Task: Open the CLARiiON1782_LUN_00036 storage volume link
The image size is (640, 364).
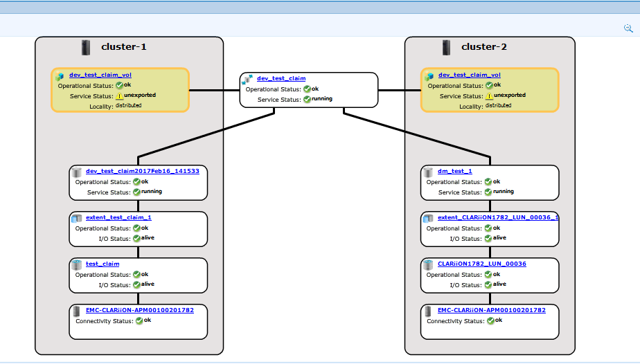Action: pyautogui.click(x=482, y=264)
